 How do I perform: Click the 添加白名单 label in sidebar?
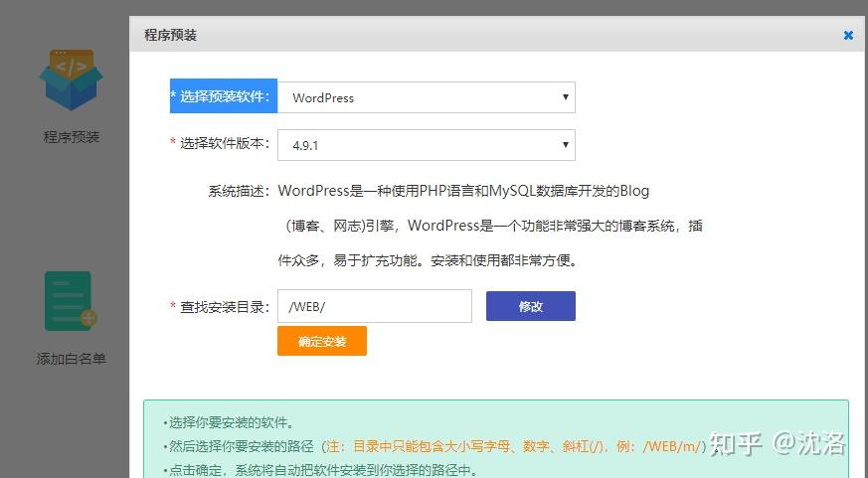(x=71, y=359)
